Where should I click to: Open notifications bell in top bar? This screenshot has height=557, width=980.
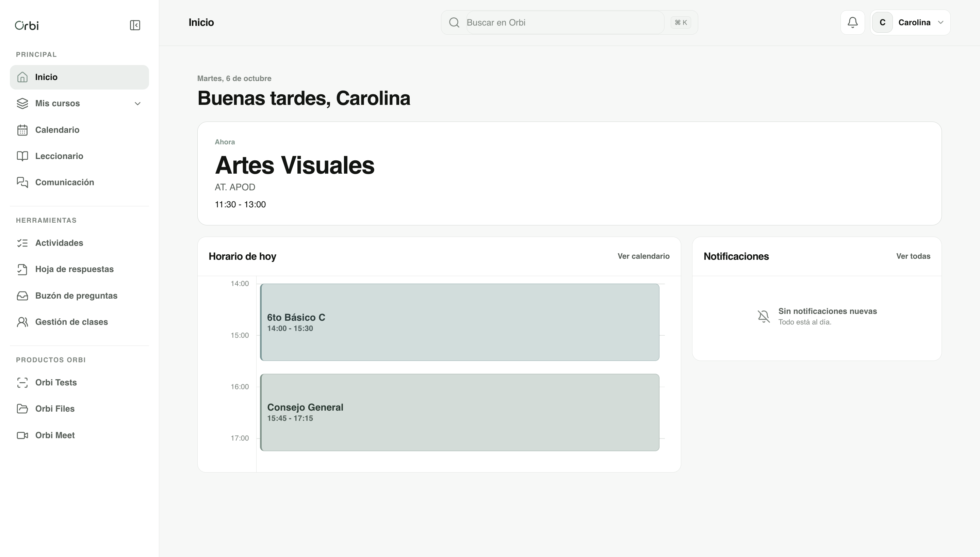click(x=852, y=22)
